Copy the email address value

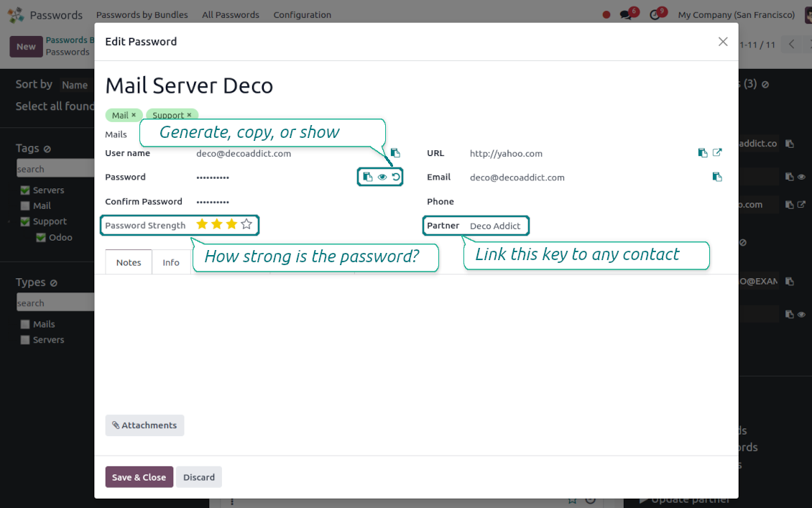(x=717, y=177)
